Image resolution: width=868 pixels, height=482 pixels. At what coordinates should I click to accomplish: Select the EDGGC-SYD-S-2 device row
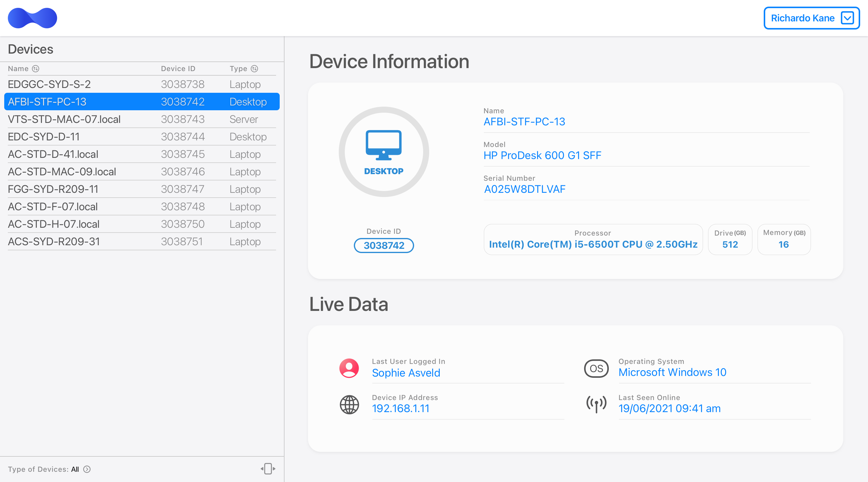coord(142,84)
